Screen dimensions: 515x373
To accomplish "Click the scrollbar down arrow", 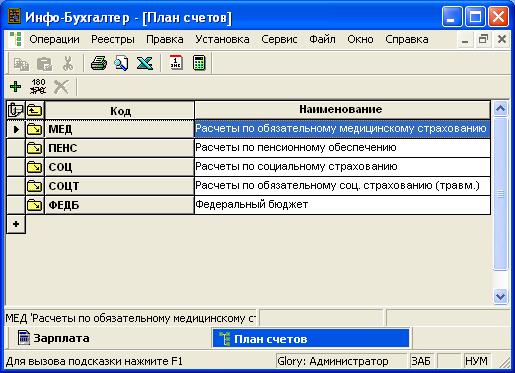I will [500, 296].
